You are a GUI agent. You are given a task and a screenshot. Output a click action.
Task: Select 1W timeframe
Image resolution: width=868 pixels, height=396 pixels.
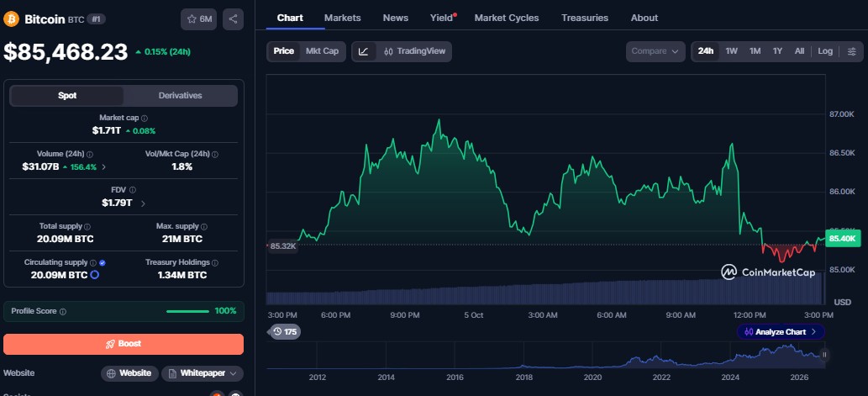coord(731,51)
